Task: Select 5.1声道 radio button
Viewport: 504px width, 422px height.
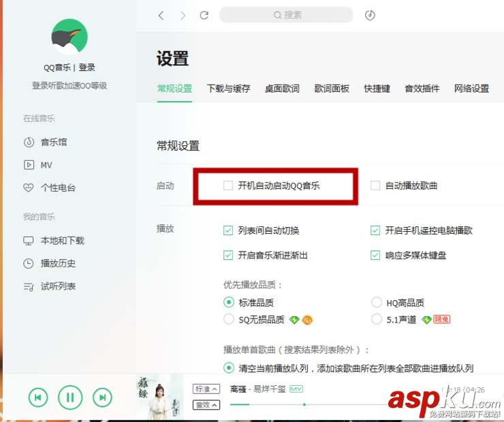Action: tap(377, 319)
